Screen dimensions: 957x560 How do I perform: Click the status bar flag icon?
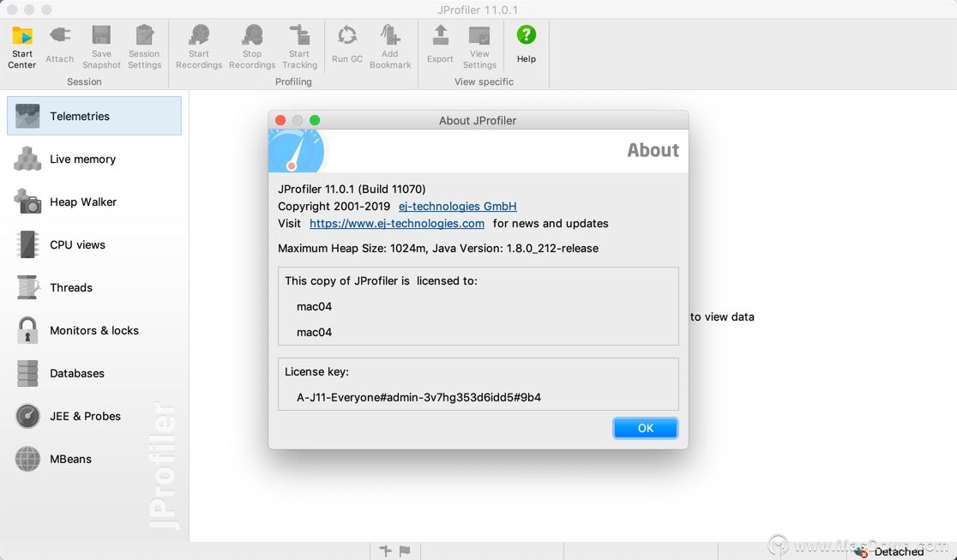click(x=405, y=551)
